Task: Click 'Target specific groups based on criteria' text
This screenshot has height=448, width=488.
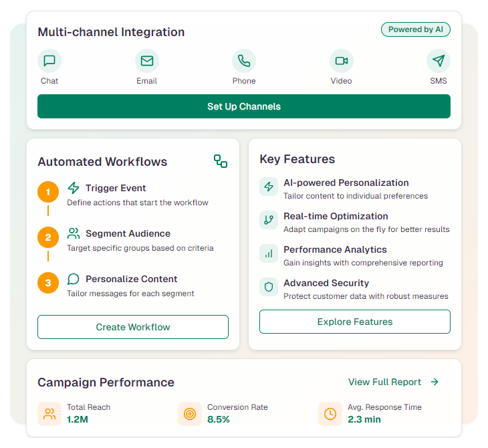Action: pyautogui.click(x=140, y=248)
